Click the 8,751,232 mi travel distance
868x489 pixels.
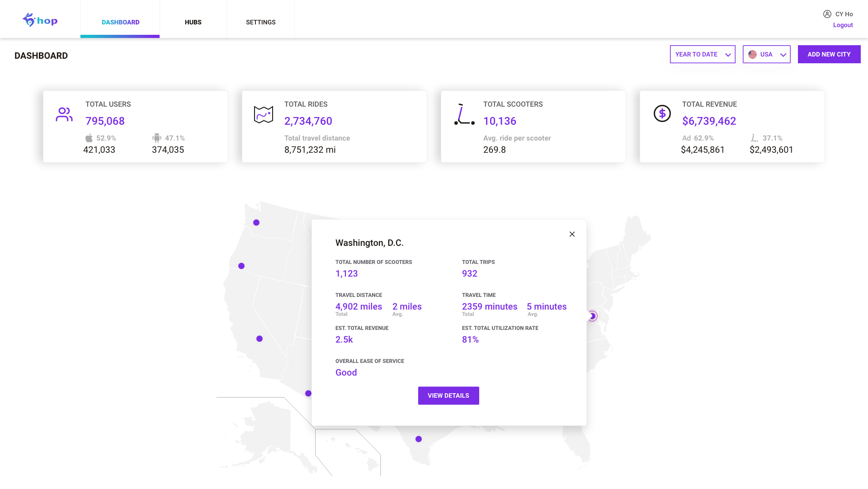pyautogui.click(x=310, y=150)
